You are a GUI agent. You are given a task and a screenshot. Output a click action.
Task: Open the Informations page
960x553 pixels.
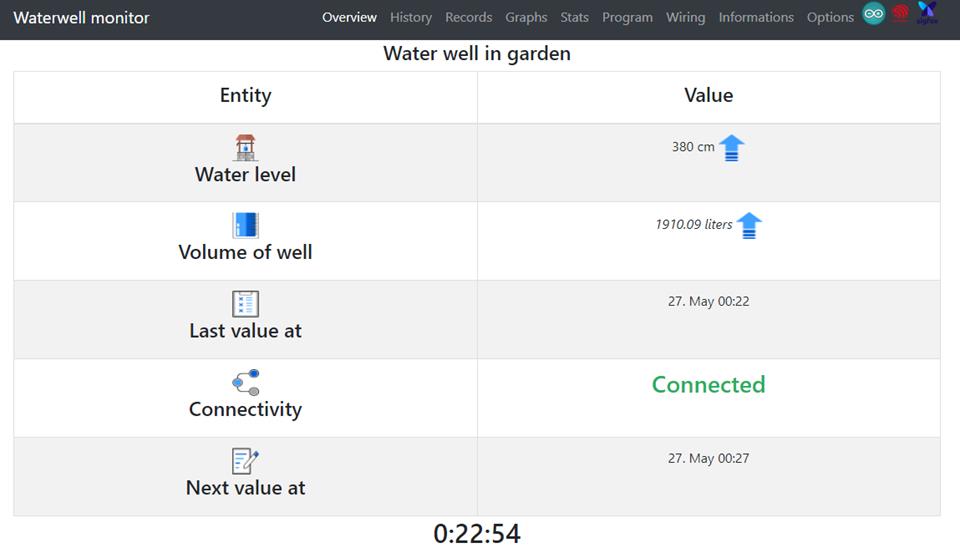point(756,17)
